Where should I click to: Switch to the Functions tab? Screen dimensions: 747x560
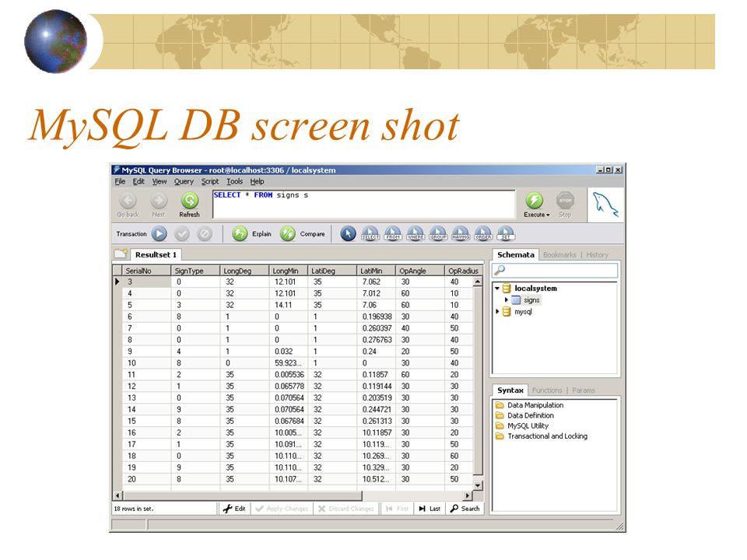click(547, 390)
